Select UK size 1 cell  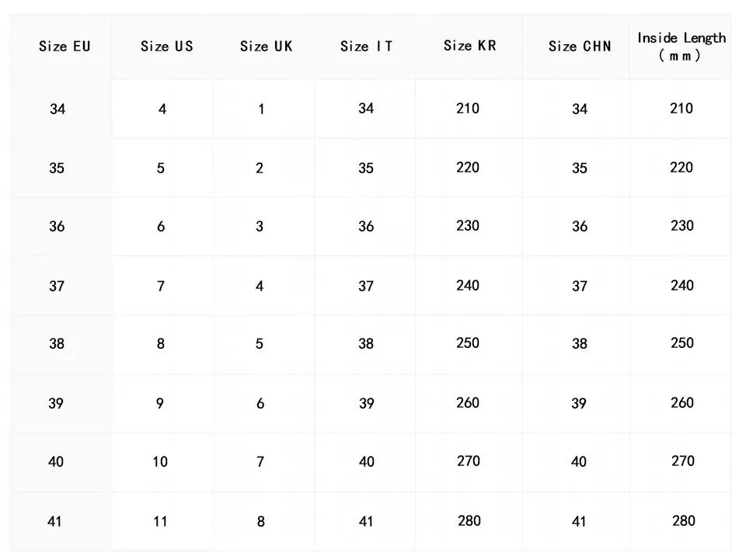pyautogui.click(x=261, y=110)
